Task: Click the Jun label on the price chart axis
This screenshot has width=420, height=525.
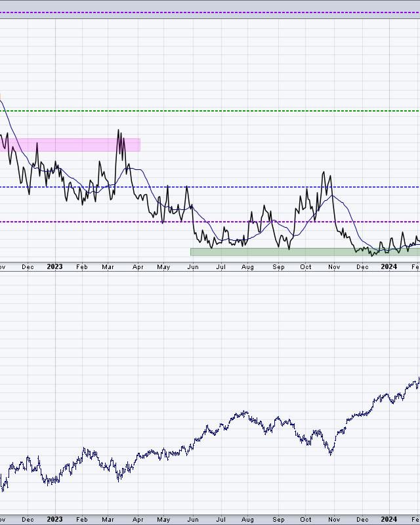Action: tap(193, 519)
